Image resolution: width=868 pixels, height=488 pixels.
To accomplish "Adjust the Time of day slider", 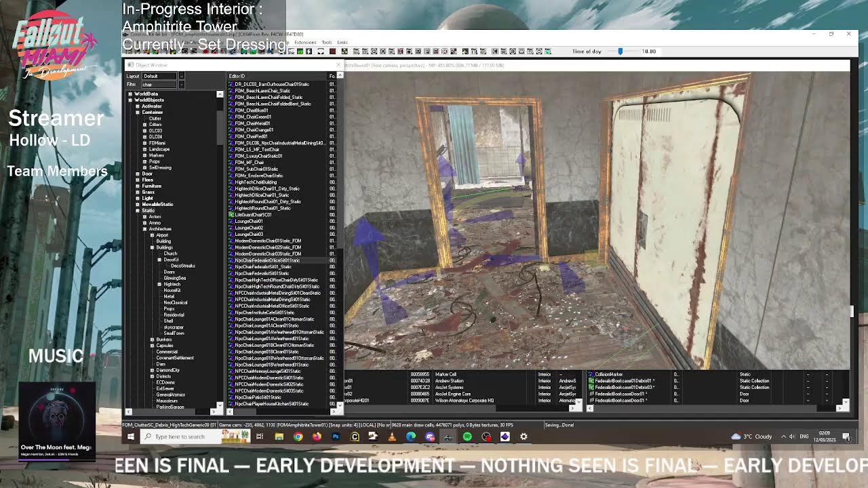I will pyautogui.click(x=620, y=52).
